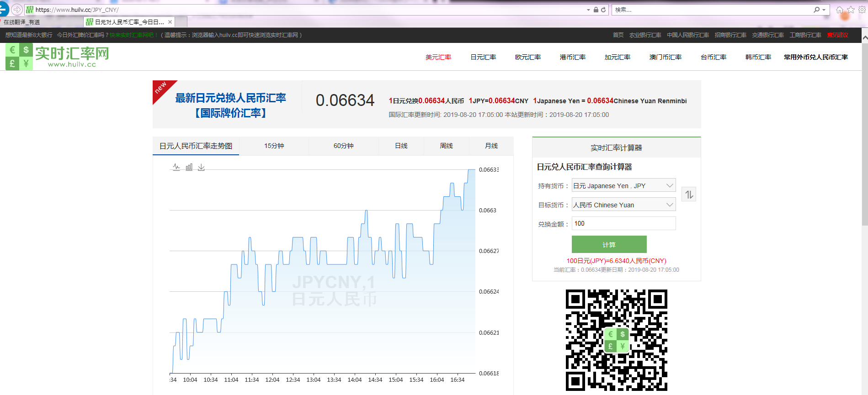
Task: Open a new browser tab
Action: (181, 22)
